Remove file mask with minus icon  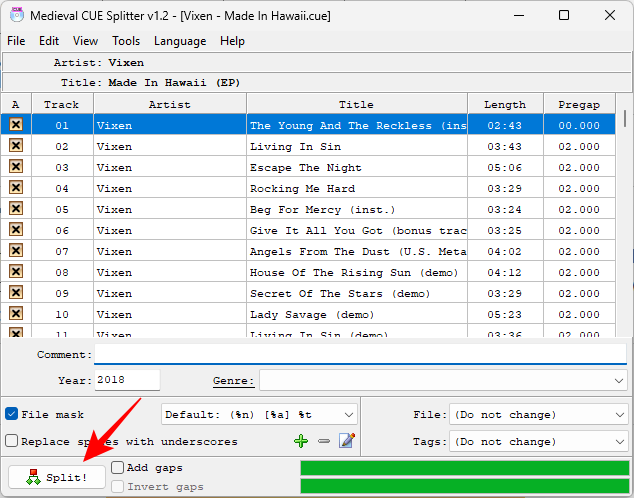pos(324,441)
